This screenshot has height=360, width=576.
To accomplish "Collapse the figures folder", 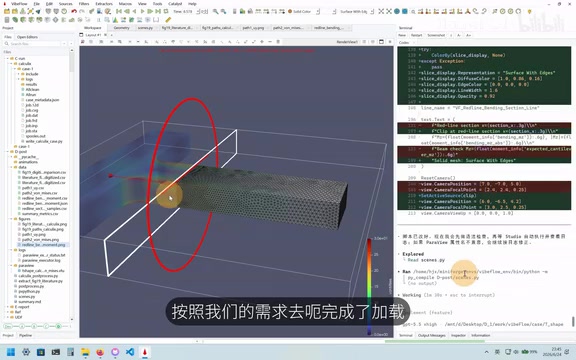I will click(x=12, y=219).
